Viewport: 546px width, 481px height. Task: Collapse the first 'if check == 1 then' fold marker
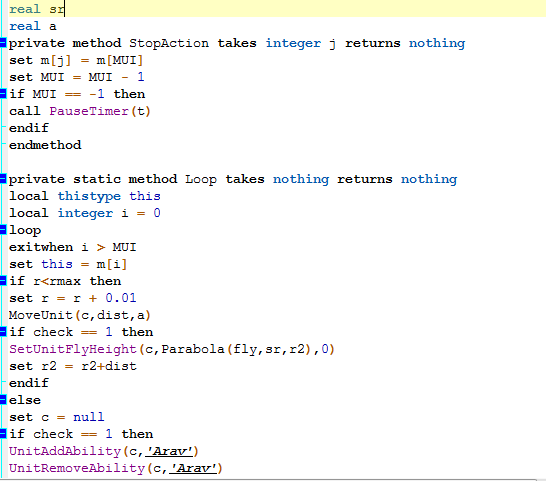(x=3, y=332)
